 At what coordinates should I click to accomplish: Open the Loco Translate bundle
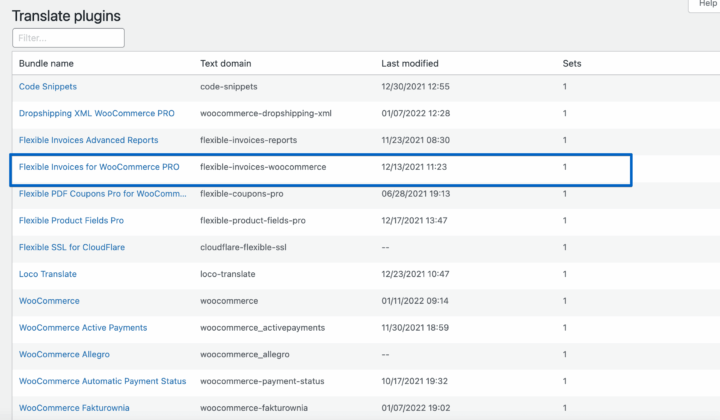48,274
